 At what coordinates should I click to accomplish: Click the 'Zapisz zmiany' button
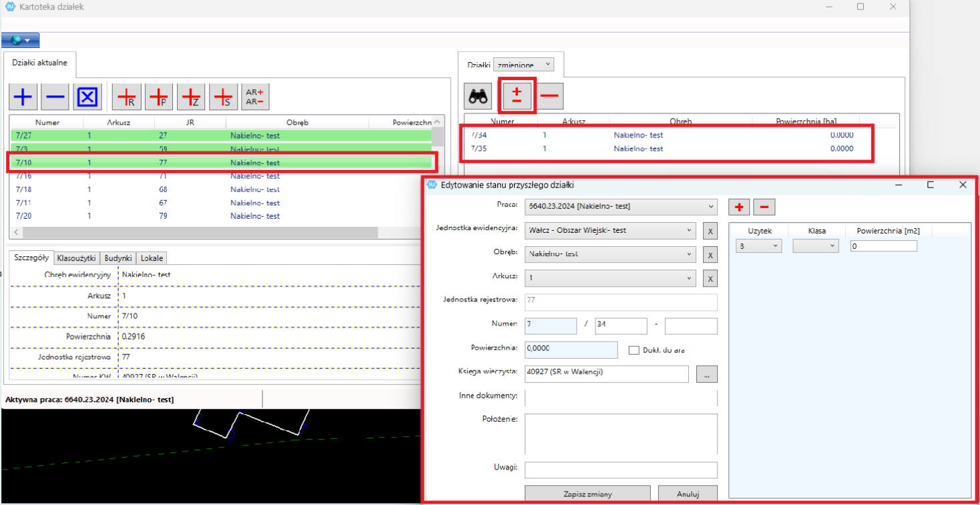pyautogui.click(x=587, y=494)
